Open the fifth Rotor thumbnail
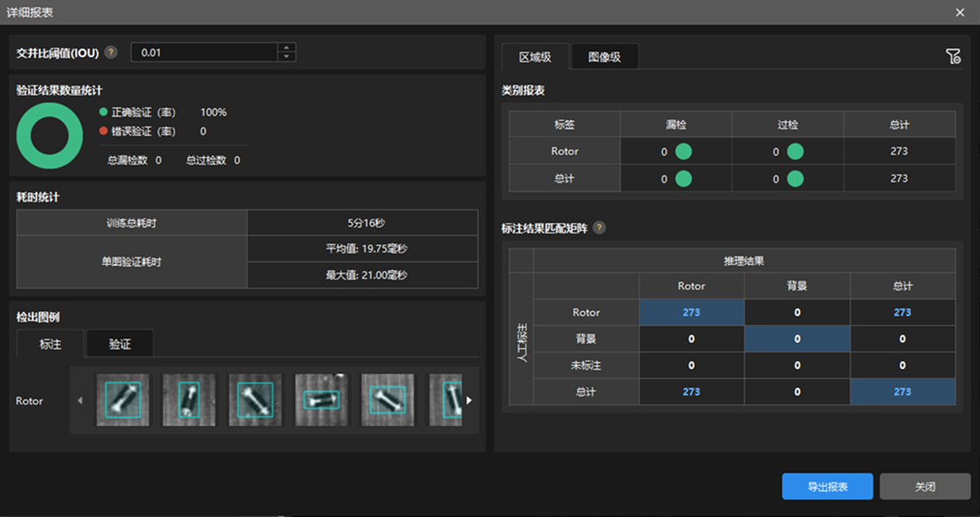This screenshot has height=517, width=980. (x=388, y=400)
